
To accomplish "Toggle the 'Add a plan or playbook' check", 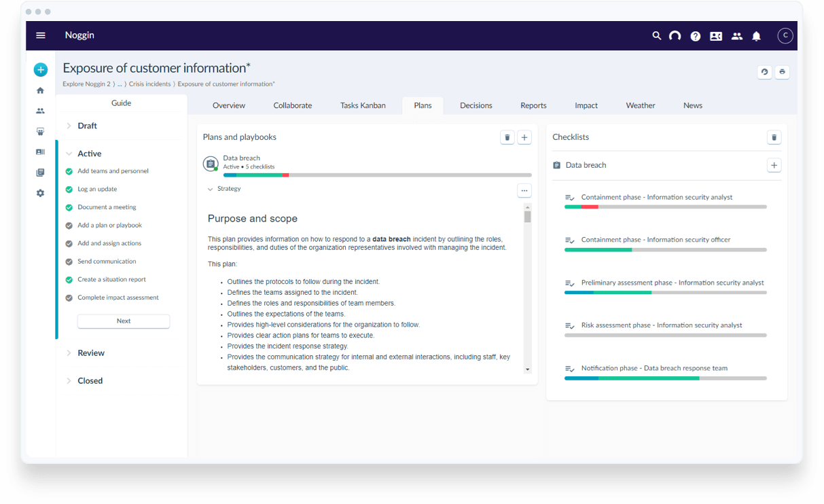I will click(69, 226).
